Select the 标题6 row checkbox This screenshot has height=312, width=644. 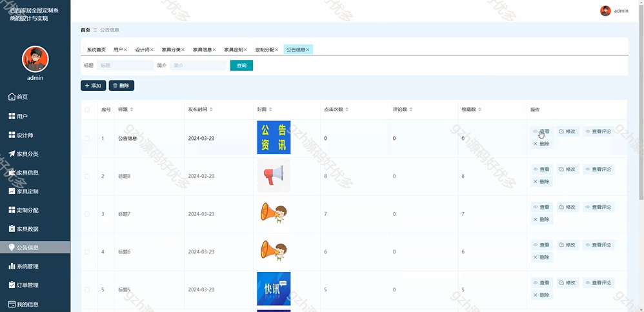pos(87,251)
